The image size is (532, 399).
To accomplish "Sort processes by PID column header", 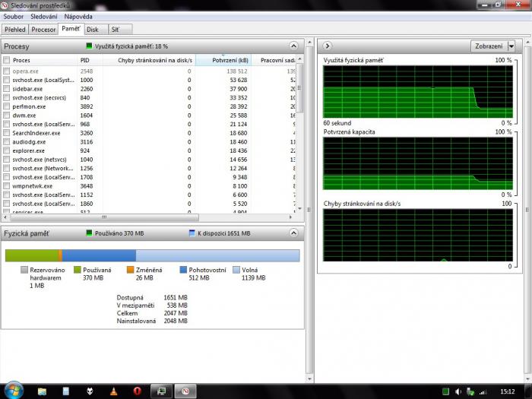I will (x=85, y=60).
